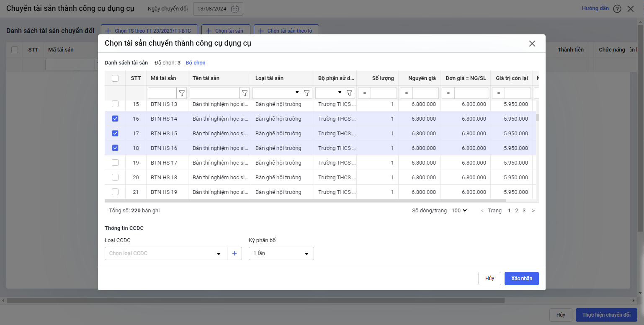Close the Chọn tài sản dialog
This screenshot has width=644, height=325.
532,44
